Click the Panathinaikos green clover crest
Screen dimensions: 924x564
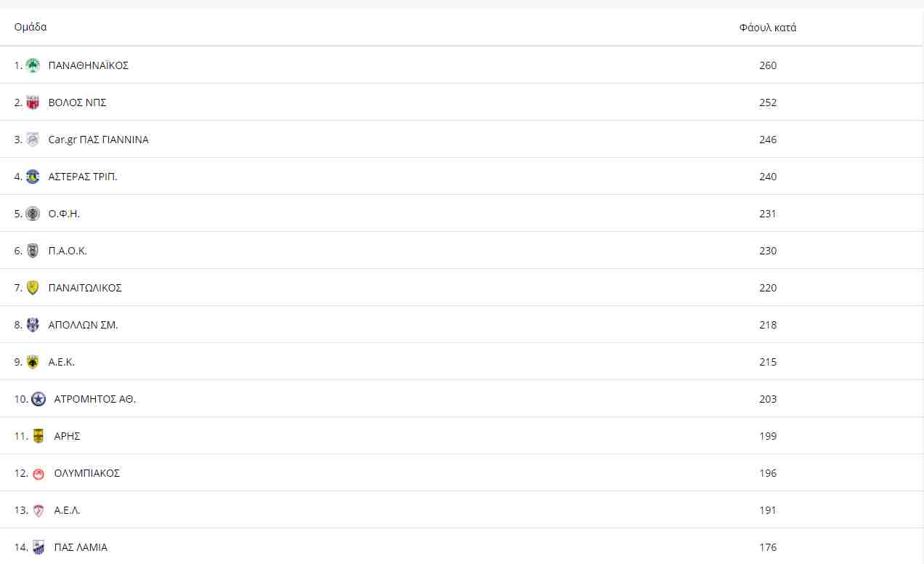pyautogui.click(x=33, y=65)
